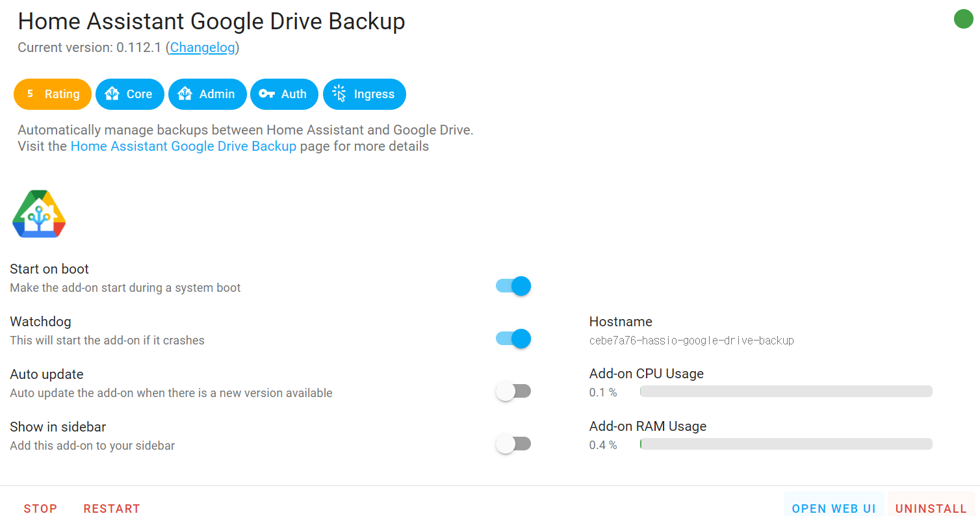Select the hostname cebe7a76-hassio-google-drive-backup text

tap(691, 341)
